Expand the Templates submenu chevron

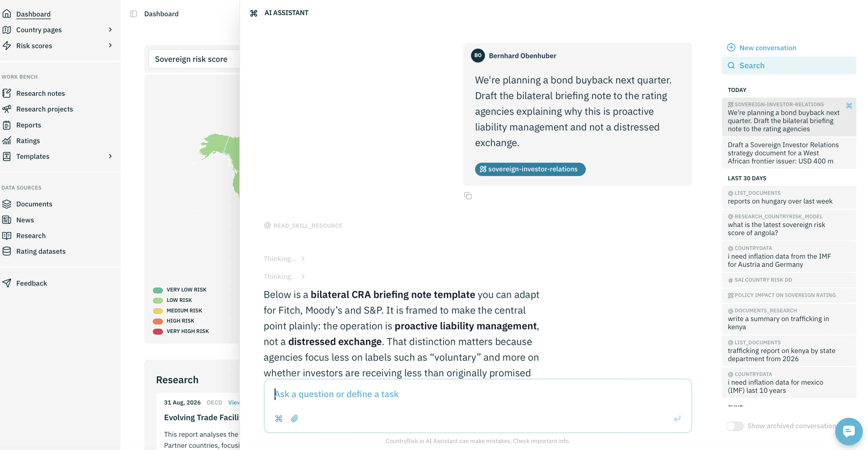[110, 156]
